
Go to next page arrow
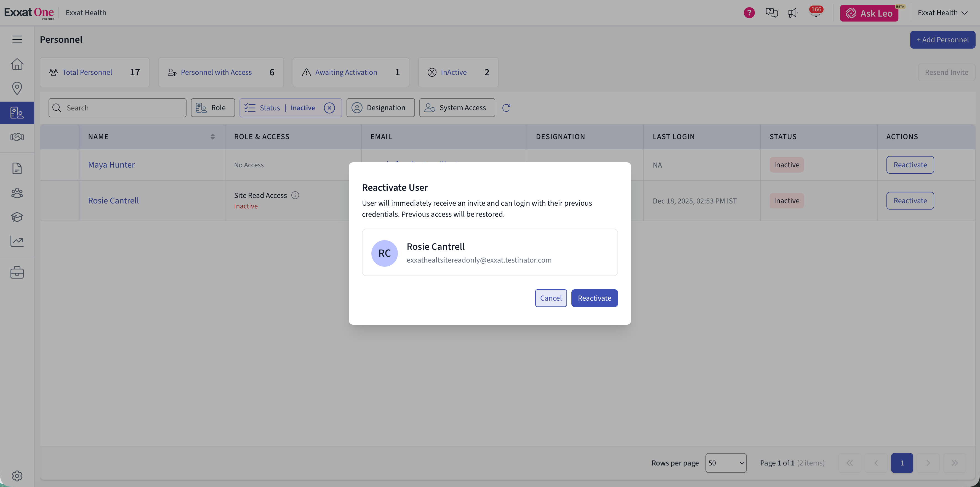(x=928, y=463)
